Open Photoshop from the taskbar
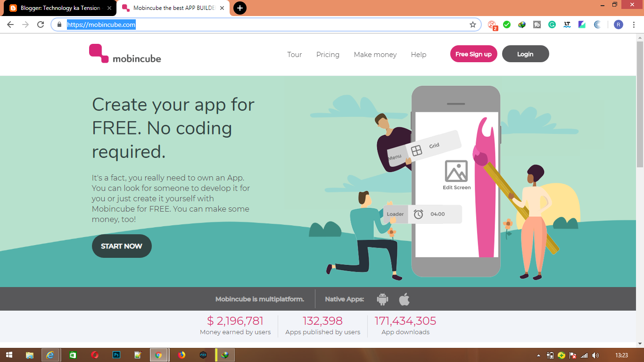The height and width of the screenshot is (362, 644). pos(116,355)
